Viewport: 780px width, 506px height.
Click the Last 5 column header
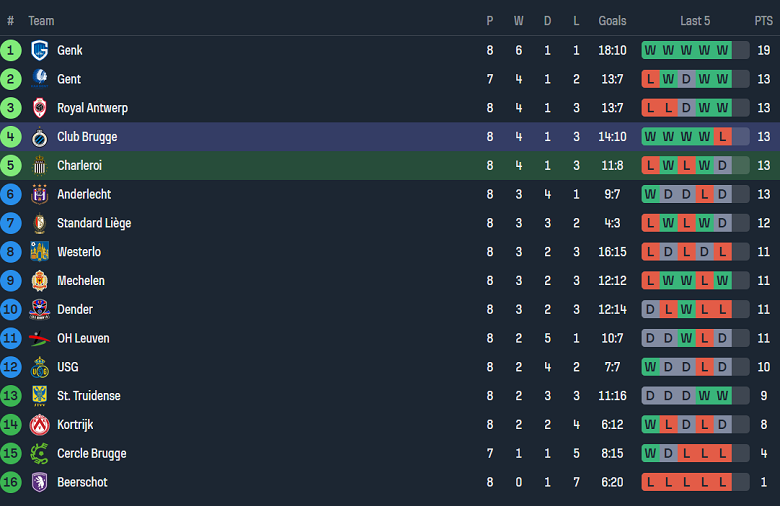point(695,21)
